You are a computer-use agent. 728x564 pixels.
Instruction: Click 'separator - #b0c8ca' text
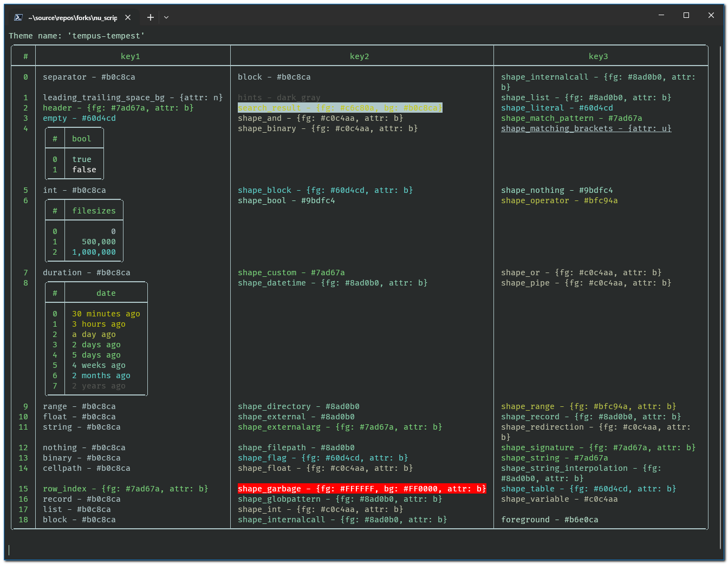click(x=89, y=77)
